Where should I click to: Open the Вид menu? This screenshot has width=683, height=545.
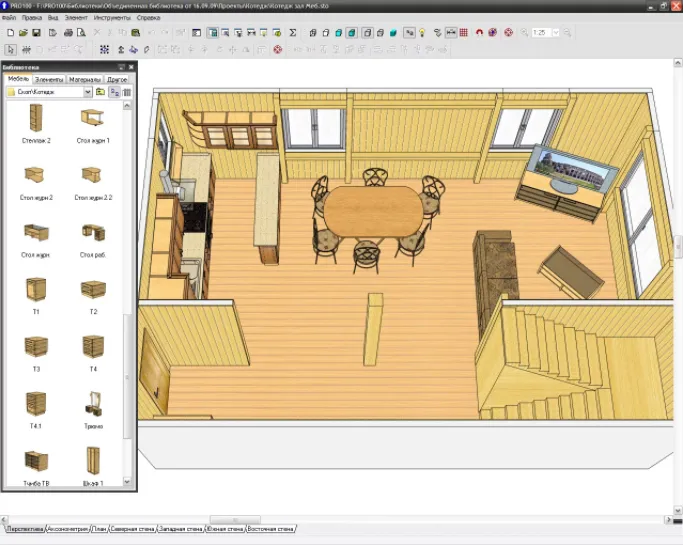53,18
